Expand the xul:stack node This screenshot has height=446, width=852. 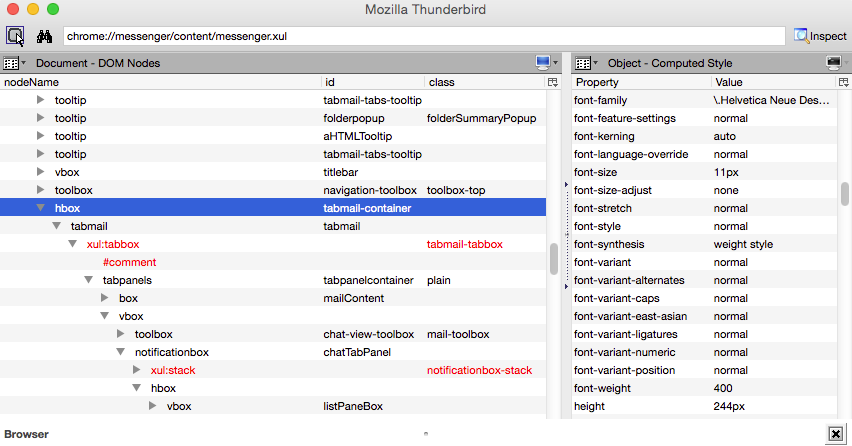[x=136, y=369]
